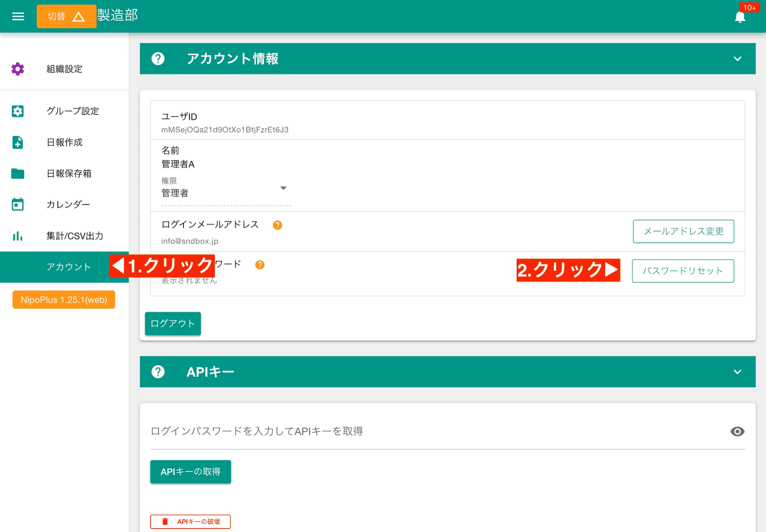Image resolution: width=766 pixels, height=532 pixels.
Task: Switch to the アカウント sidebar section
Action: 69,267
